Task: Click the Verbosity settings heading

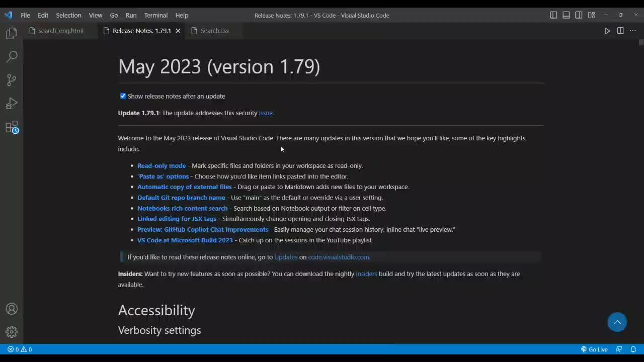Action: 159,330
